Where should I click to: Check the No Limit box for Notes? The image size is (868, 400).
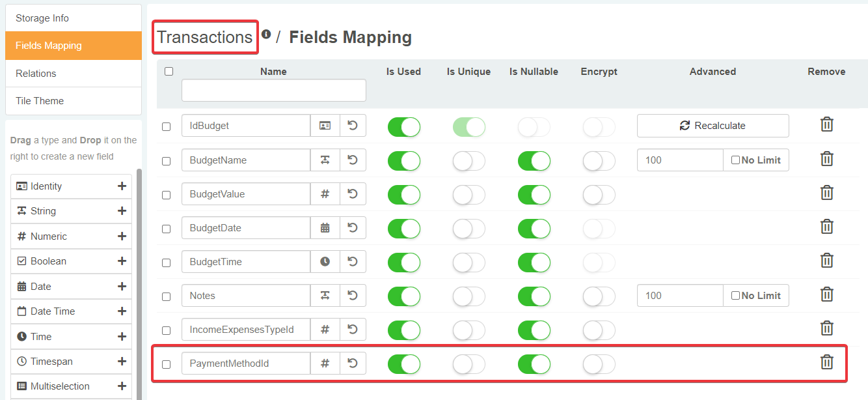(x=735, y=296)
